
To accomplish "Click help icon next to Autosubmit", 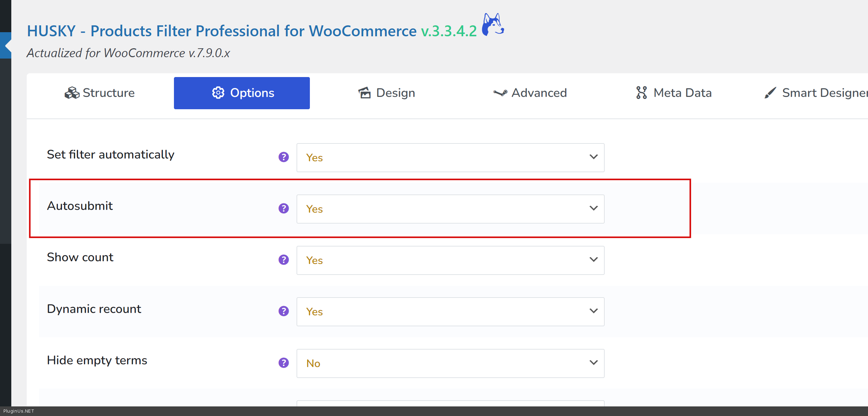I will (x=284, y=209).
